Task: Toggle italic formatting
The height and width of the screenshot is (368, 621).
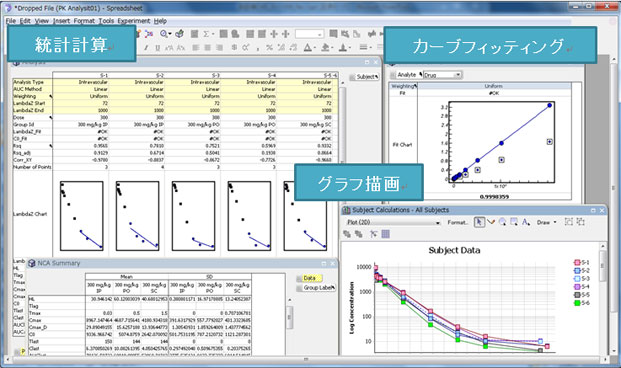Action: tap(146, 48)
